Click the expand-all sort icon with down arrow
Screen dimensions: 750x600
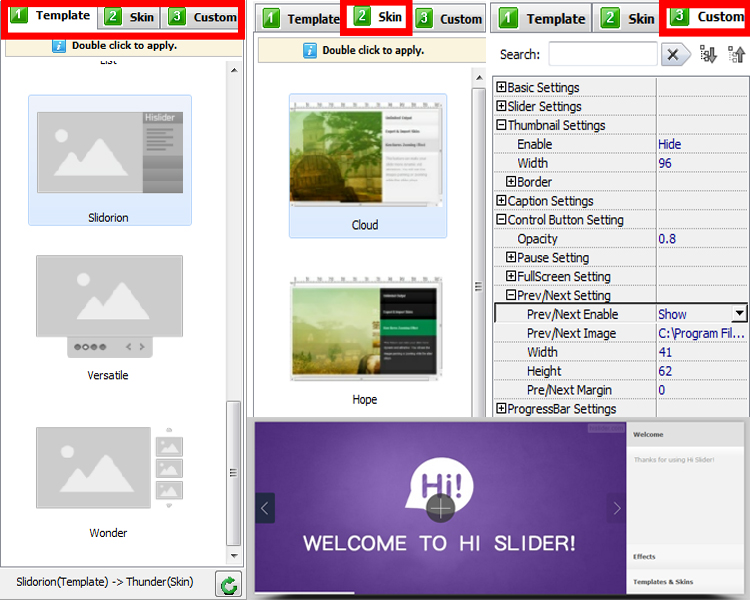708,54
